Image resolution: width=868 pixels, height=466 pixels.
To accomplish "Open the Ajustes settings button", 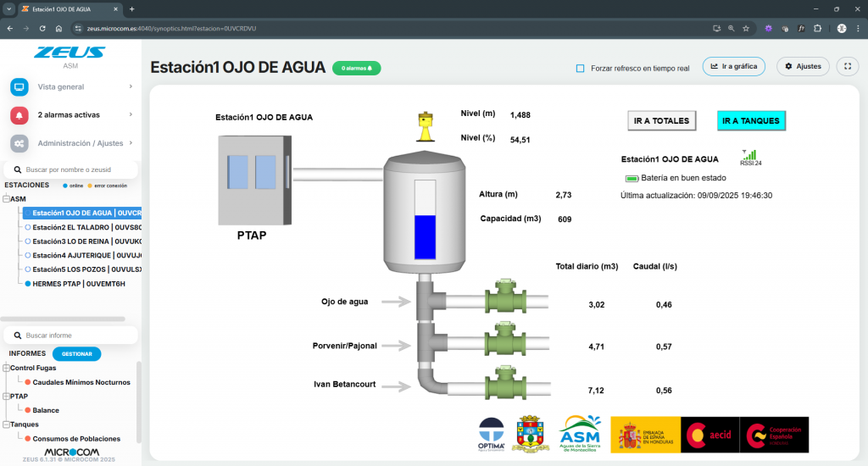I will (x=804, y=66).
